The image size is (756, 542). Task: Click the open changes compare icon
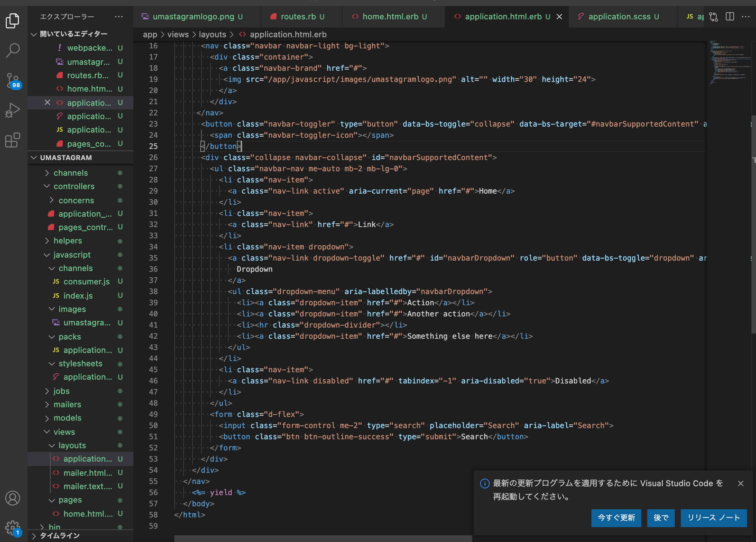pos(713,17)
